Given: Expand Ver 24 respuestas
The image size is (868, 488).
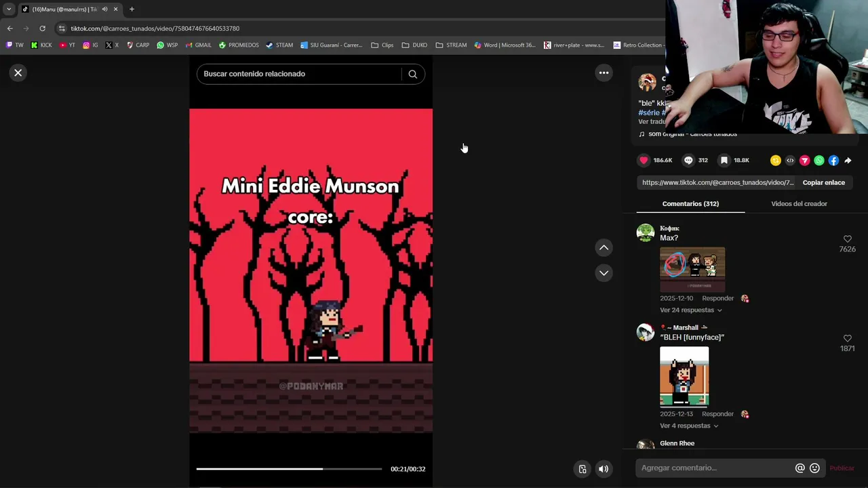Looking at the screenshot, I should tap(691, 310).
